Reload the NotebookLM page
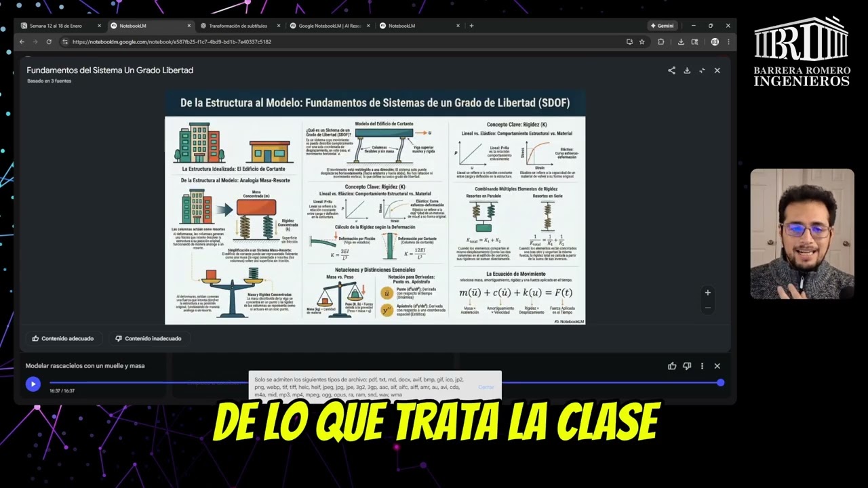This screenshot has width=868, height=488. click(49, 42)
